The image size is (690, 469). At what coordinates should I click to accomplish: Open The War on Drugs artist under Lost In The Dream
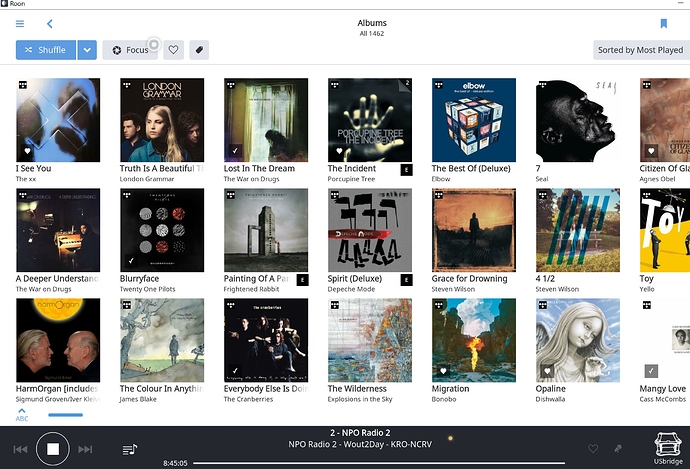pos(251,179)
